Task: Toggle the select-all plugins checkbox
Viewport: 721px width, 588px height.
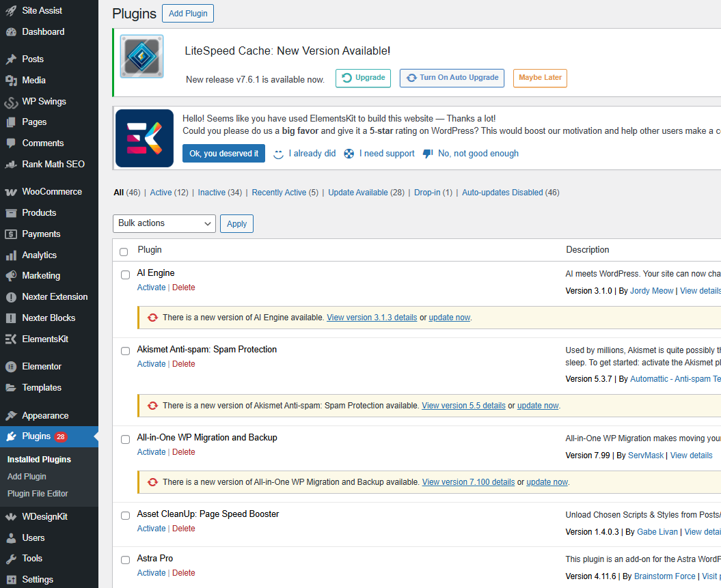Action: tap(124, 251)
